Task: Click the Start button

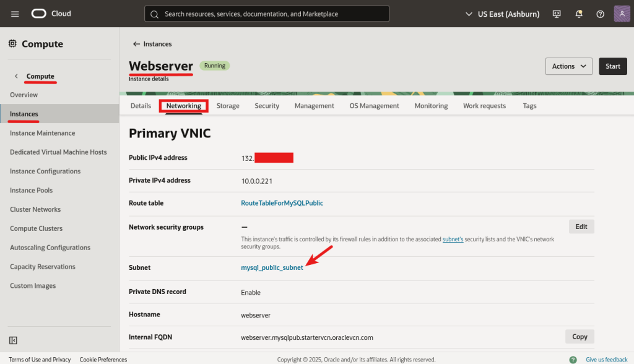Action: [x=612, y=66]
